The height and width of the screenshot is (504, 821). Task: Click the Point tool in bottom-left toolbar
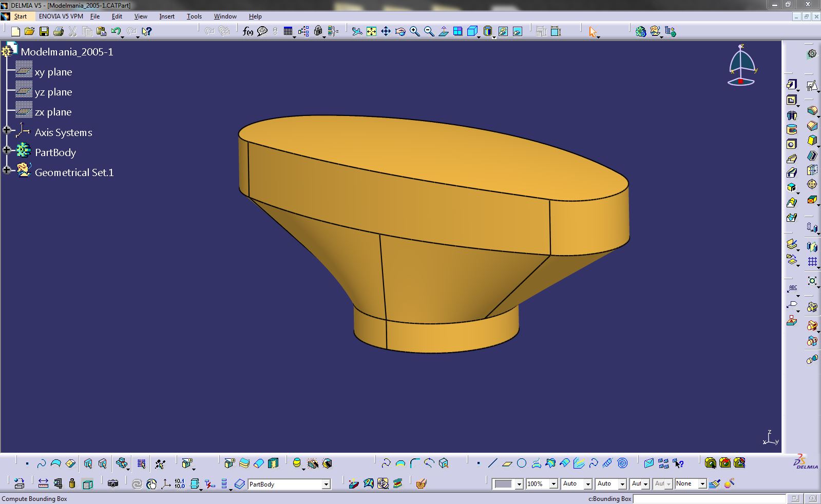pos(27,463)
